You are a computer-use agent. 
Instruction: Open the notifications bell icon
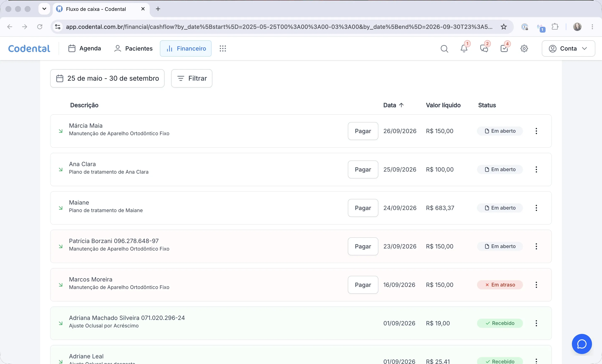pyautogui.click(x=464, y=48)
